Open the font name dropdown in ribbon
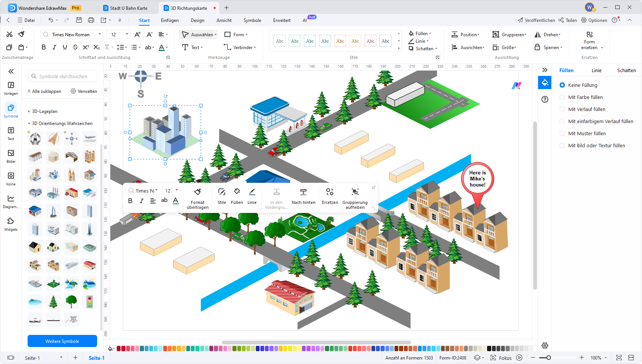 pyautogui.click(x=100, y=34)
